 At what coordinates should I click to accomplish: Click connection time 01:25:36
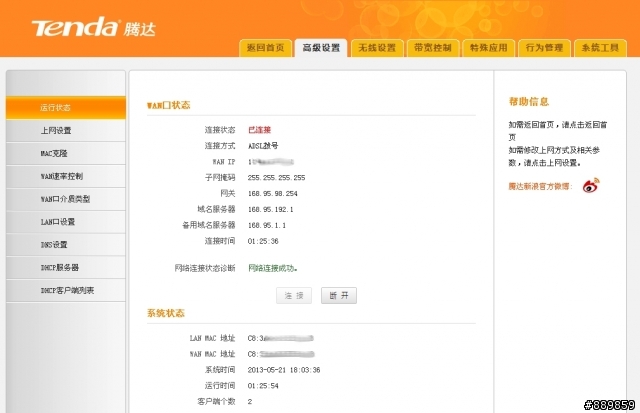coord(263,241)
